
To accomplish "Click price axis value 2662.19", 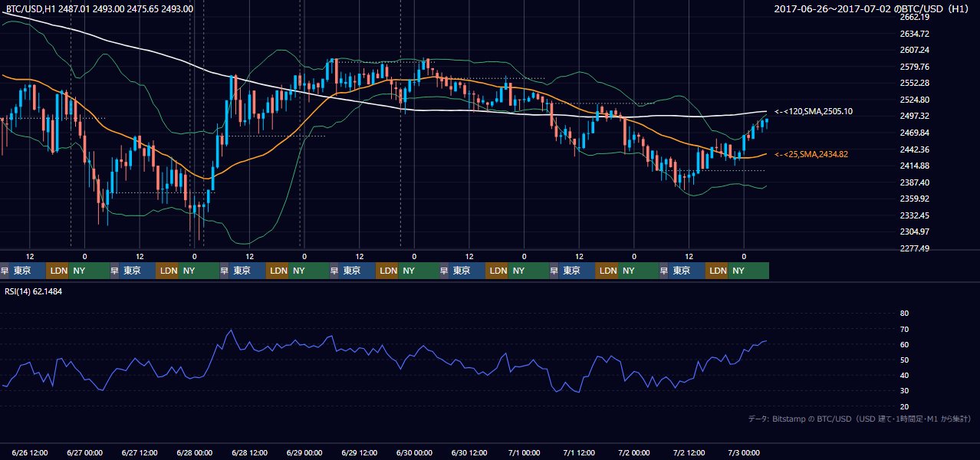I will [914, 17].
